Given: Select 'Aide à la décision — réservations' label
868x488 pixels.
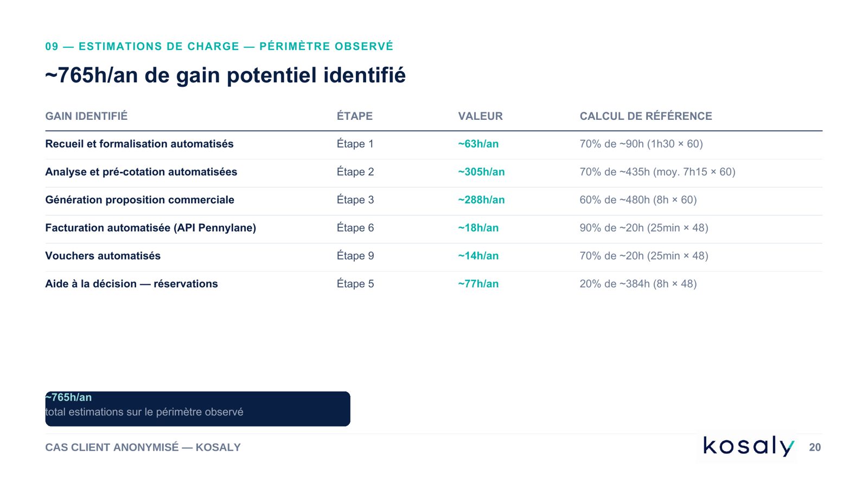Looking at the screenshot, I should (x=131, y=284).
